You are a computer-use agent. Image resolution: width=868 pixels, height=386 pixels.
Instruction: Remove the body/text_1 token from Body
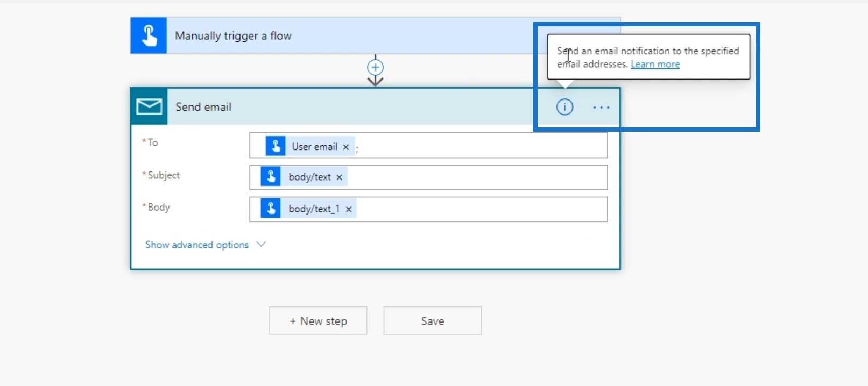[349, 209]
